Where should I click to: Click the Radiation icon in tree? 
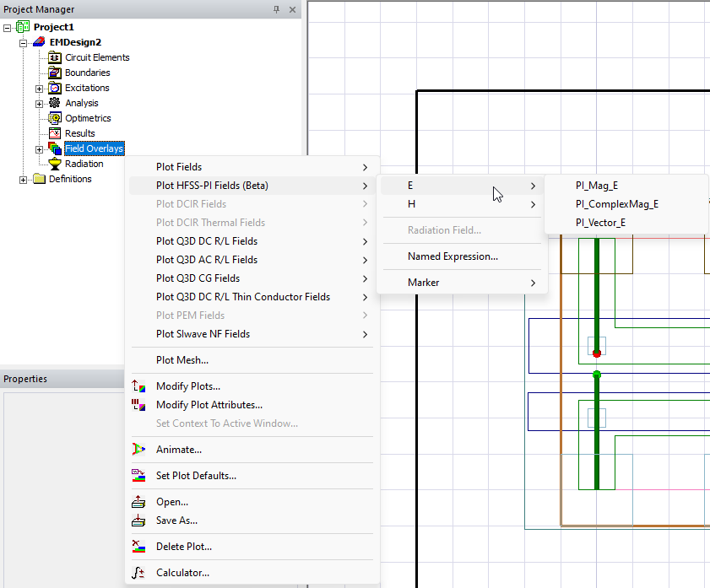(55, 164)
